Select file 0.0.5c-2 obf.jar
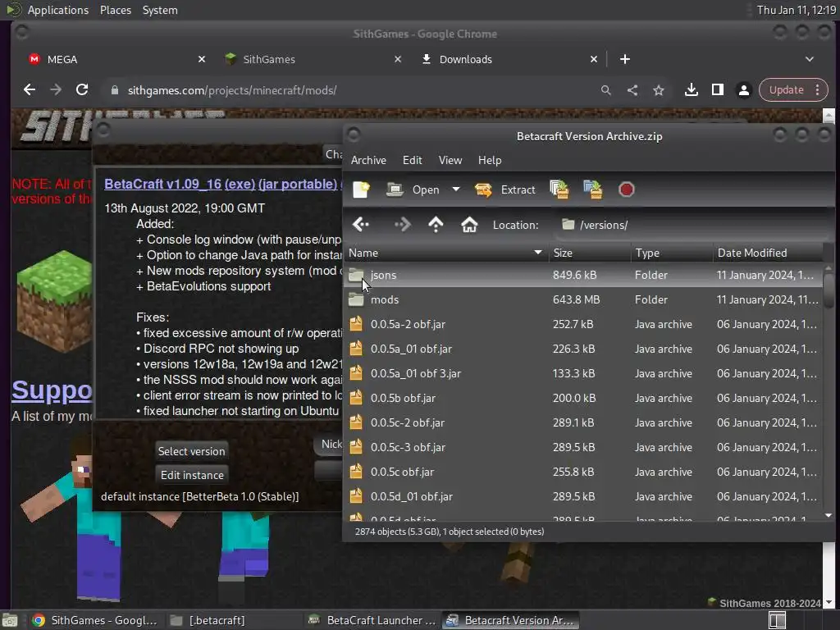The width and height of the screenshot is (840, 630). coord(583,422)
